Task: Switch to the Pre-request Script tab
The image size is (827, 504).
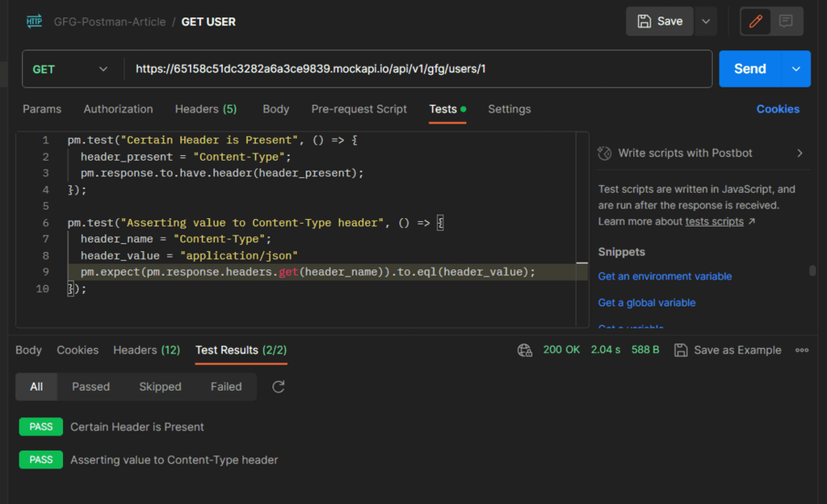Action: pos(359,109)
